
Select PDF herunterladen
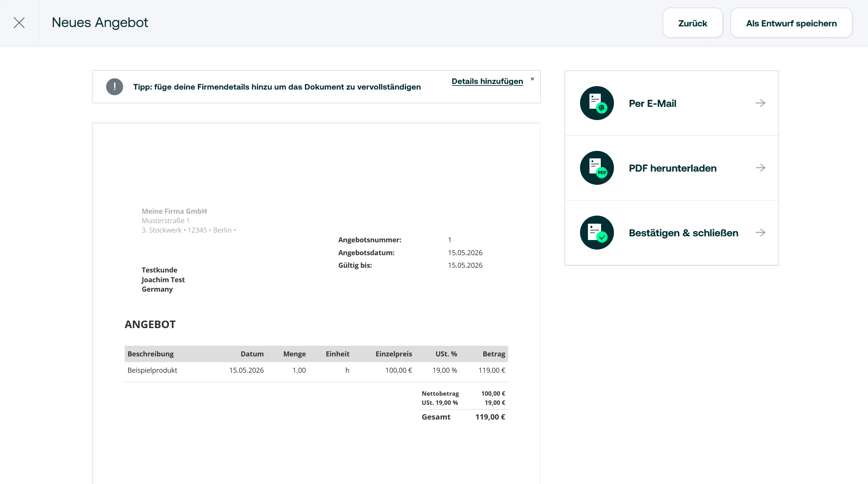tap(671, 168)
